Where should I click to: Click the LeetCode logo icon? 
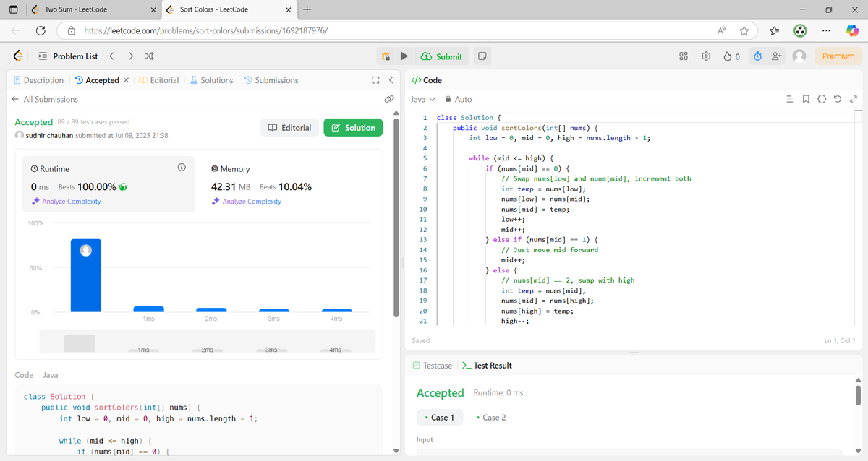click(x=18, y=56)
